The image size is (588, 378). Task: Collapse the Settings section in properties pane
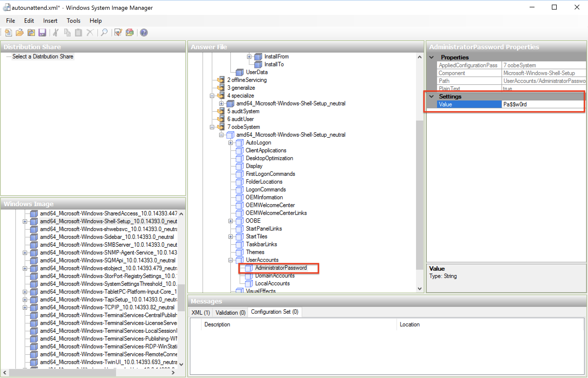pos(431,96)
